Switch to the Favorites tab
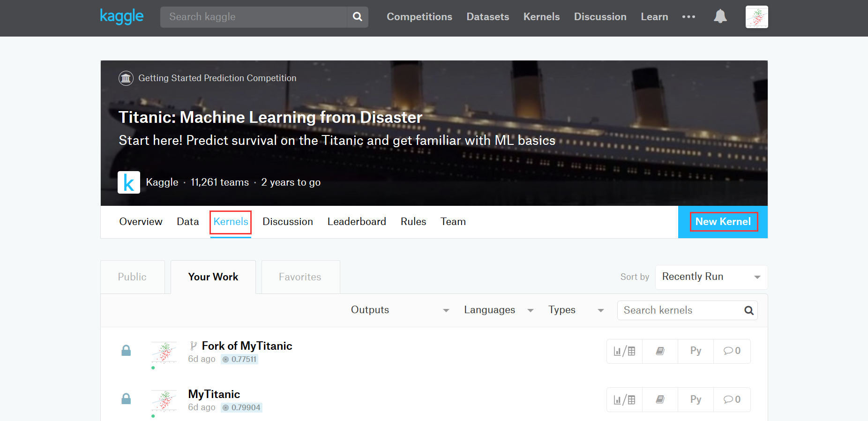 tap(300, 277)
